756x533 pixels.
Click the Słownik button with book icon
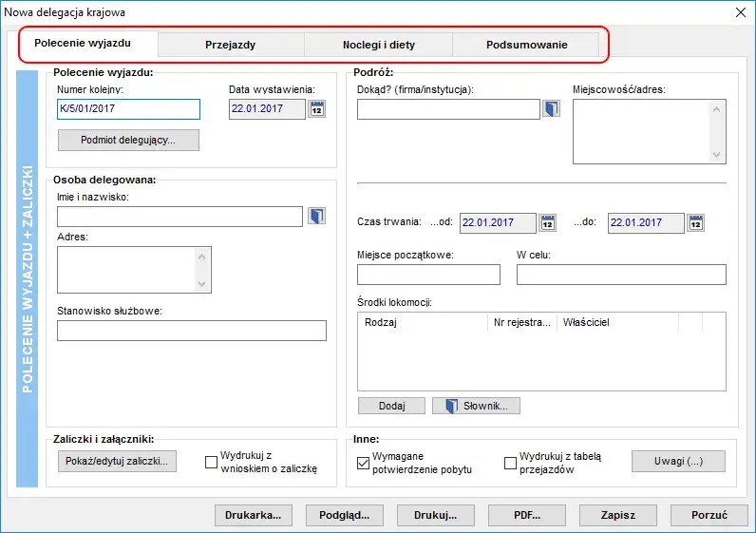tap(476, 406)
